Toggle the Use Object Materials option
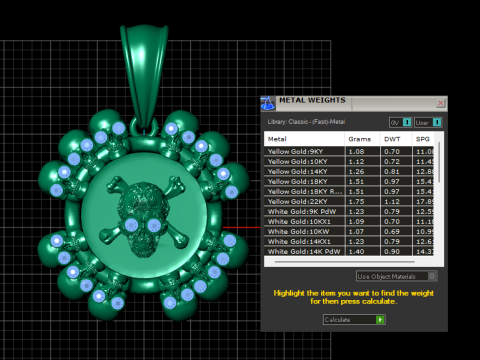This screenshot has width=480, height=360. coord(396,276)
